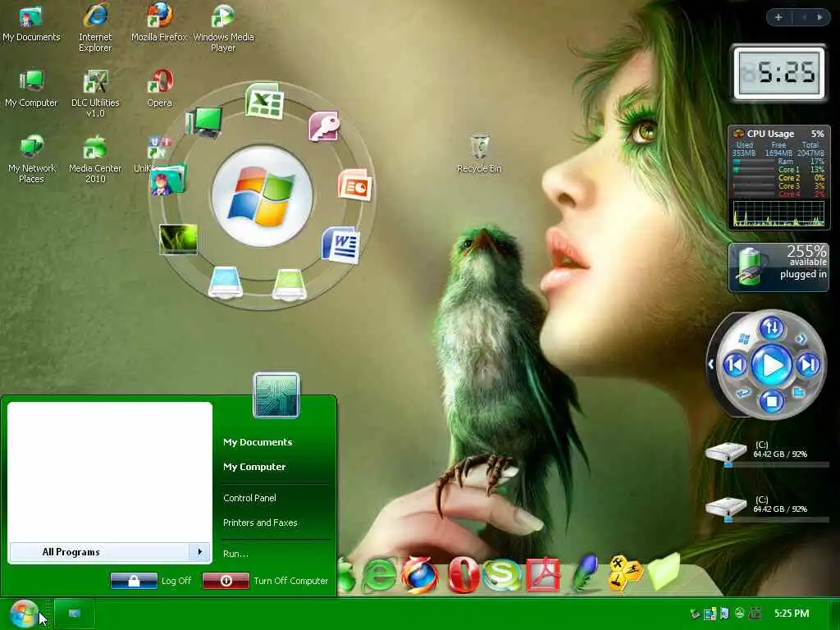
Task: Click lower C: drive usage bar
Action: tap(777, 519)
